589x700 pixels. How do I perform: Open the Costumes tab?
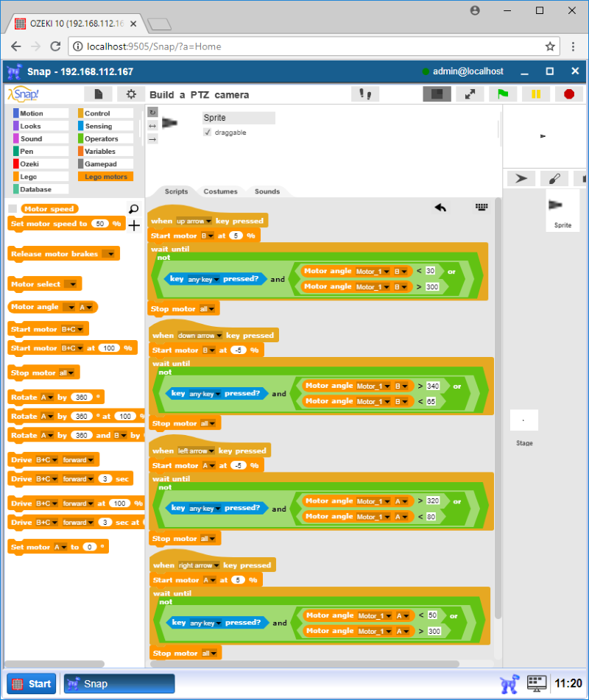pos(221,191)
